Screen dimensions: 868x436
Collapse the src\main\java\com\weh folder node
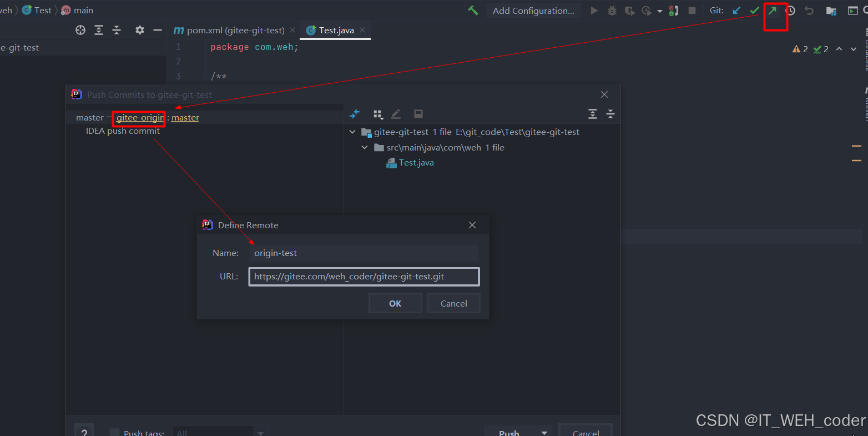pos(365,148)
